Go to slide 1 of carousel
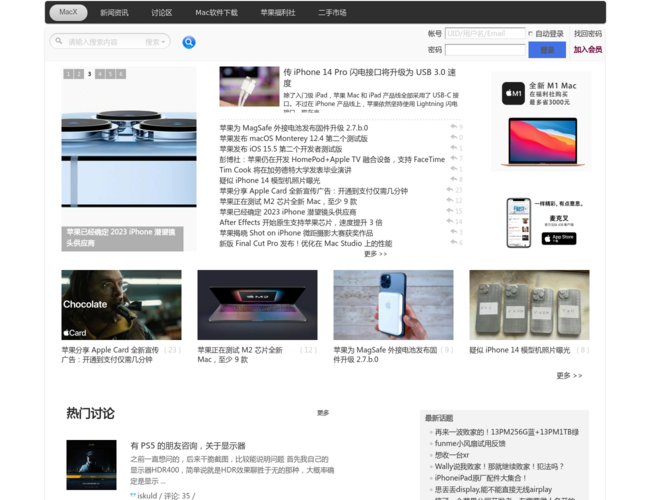Viewport: 650px width, 500px height. pyautogui.click(x=68, y=74)
